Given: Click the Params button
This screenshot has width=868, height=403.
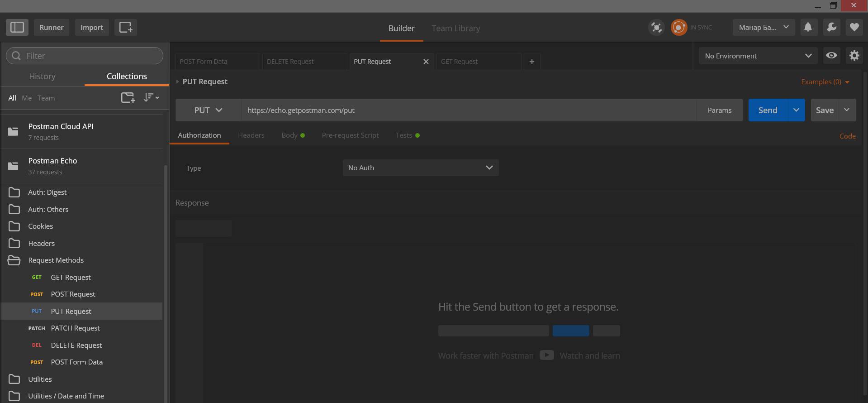Looking at the screenshot, I should [719, 110].
